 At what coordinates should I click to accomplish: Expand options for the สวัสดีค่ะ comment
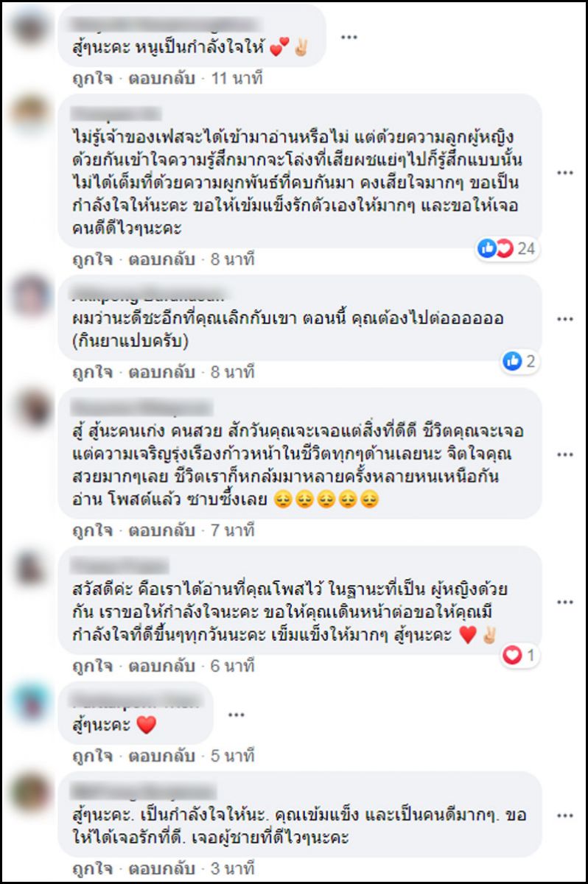tap(565, 602)
